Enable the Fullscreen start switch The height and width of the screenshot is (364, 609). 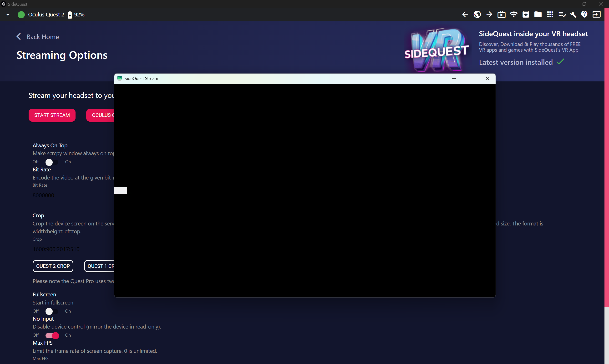click(51, 311)
